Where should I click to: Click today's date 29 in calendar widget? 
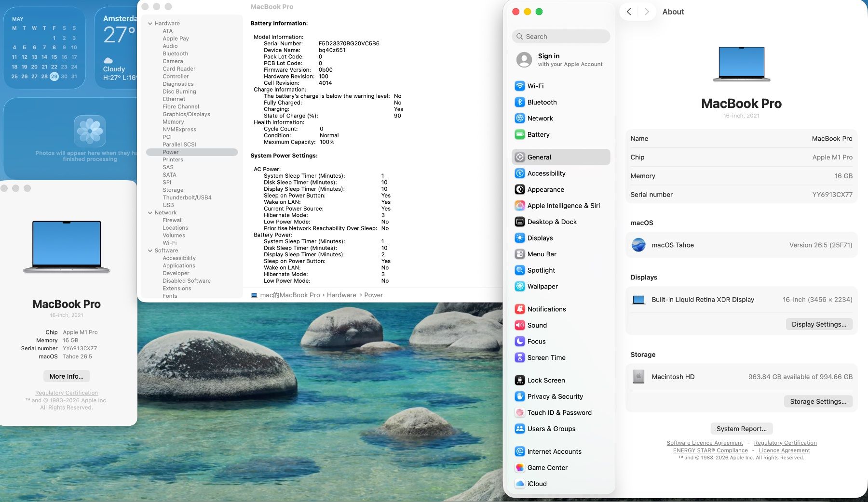(54, 76)
